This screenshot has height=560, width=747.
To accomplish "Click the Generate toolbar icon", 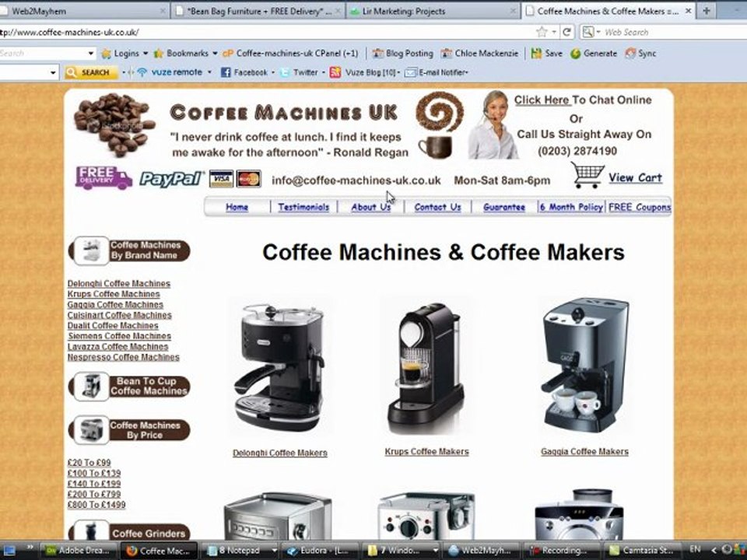I will [x=594, y=54].
